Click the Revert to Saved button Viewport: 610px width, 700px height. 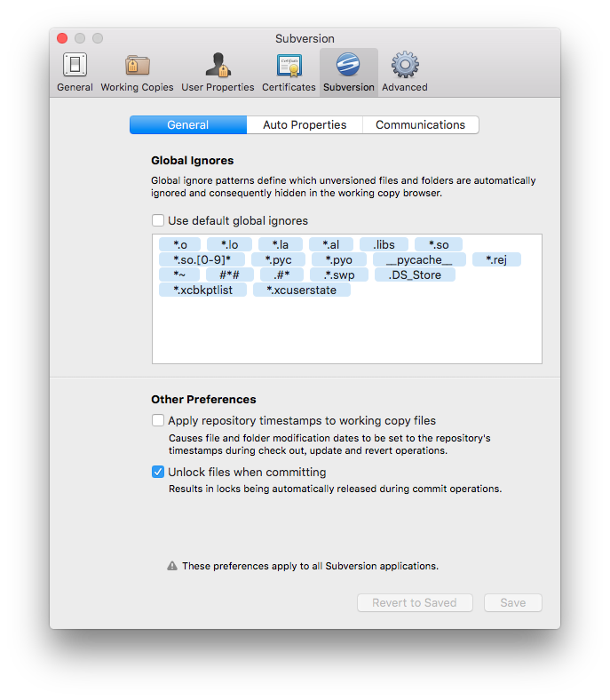415,602
